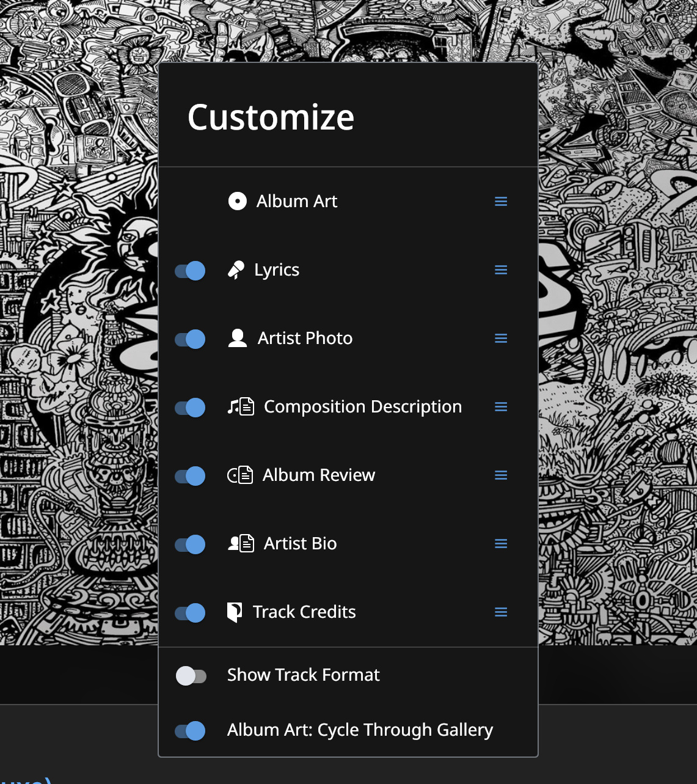Click the Track Credits reorder handle
The height and width of the screenshot is (784, 697).
coord(501,612)
